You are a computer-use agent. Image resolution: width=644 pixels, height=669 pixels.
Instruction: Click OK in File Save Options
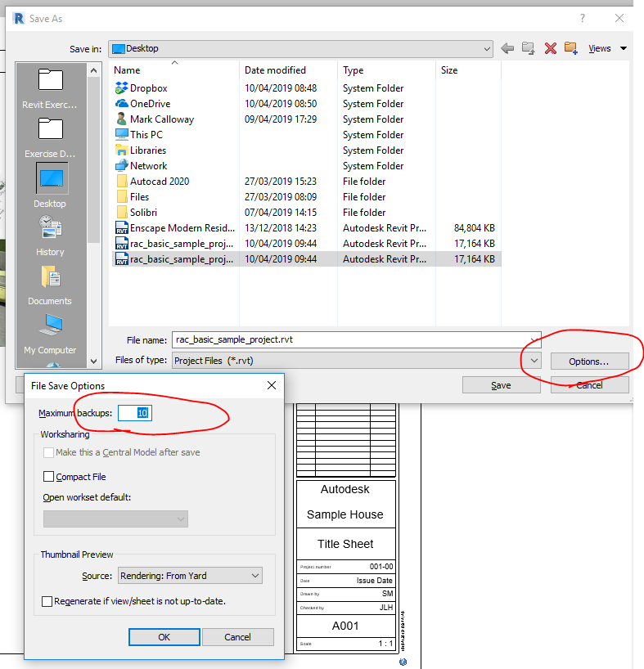[164, 637]
